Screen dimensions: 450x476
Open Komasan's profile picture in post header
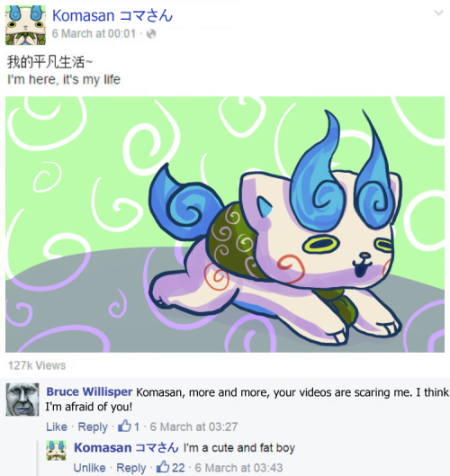(25, 25)
